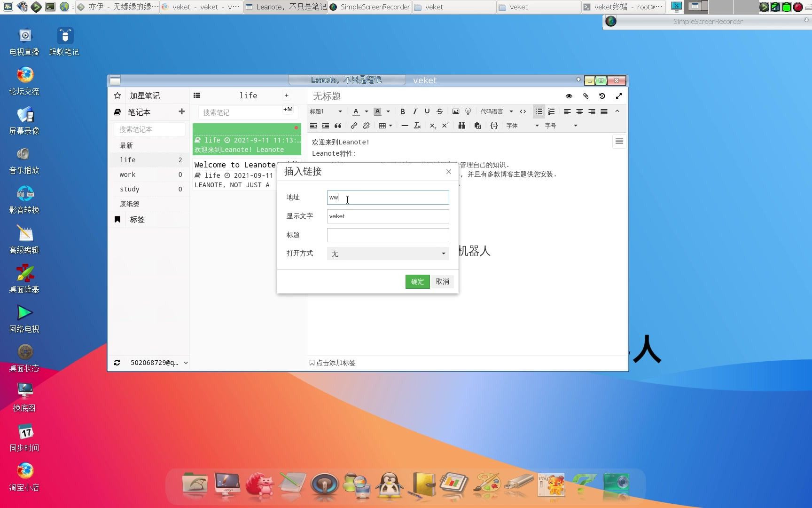This screenshot has height=508, width=812.
Task: Increase indent with the indent icon
Action: pyautogui.click(x=326, y=126)
